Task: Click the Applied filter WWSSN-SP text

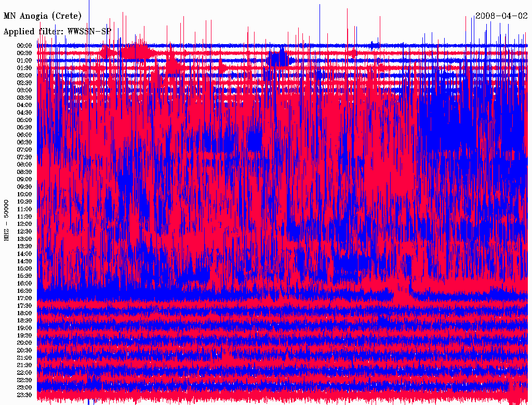Action: [57, 31]
